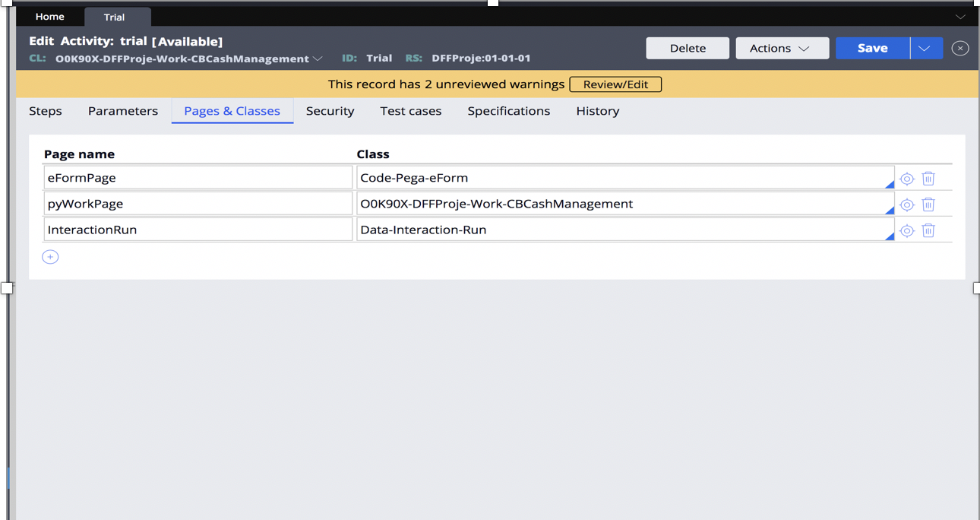Image resolution: width=980 pixels, height=520 pixels.
Task: Delete the InteractionRun row
Action: pyautogui.click(x=928, y=230)
